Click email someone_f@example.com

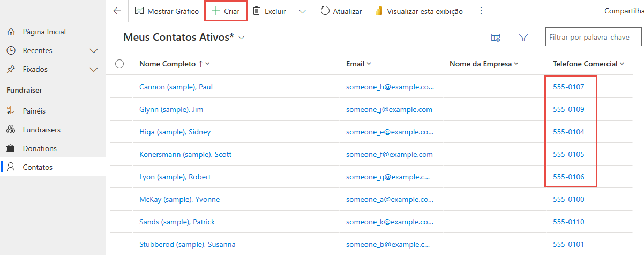point(389,154)
